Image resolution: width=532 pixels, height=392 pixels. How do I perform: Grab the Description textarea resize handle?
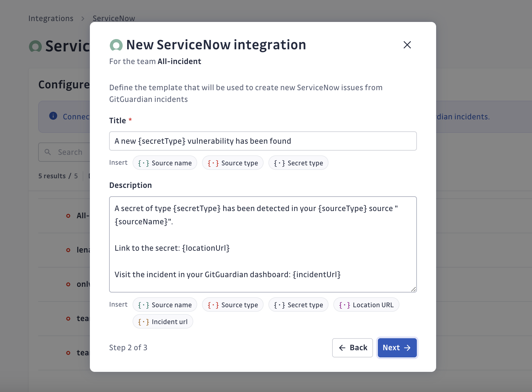(x=414, y=289)
